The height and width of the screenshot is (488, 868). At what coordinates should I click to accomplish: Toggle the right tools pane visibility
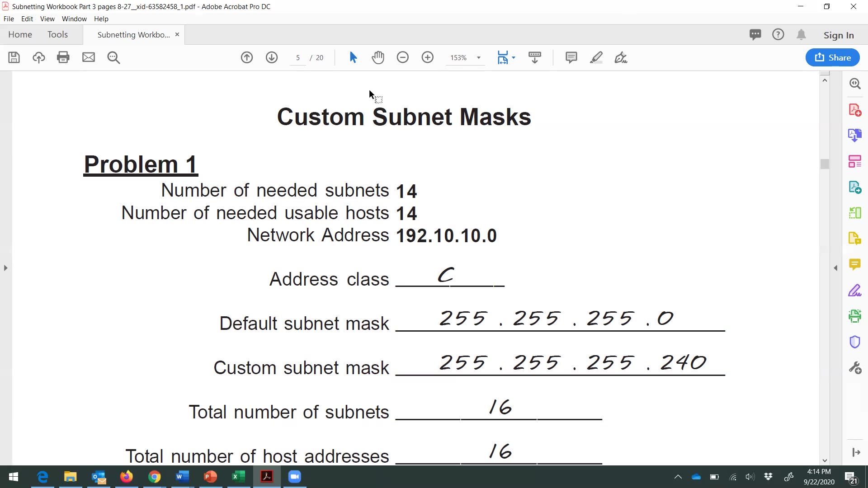pos(856,452)
